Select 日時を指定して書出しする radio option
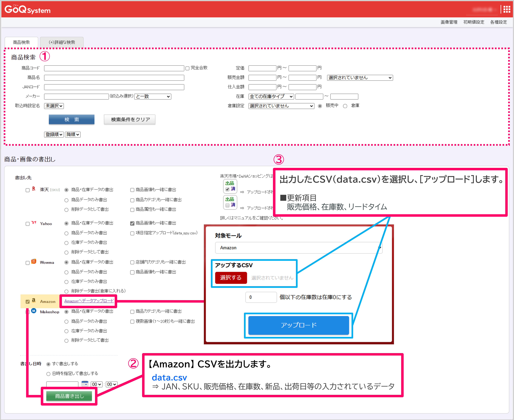Viewport: 514px width, 420px height. [x=48, y=374]
